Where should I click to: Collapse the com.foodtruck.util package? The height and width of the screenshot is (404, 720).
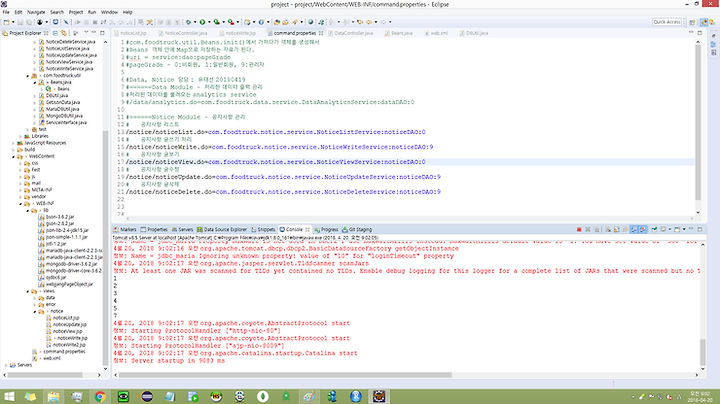28,75
